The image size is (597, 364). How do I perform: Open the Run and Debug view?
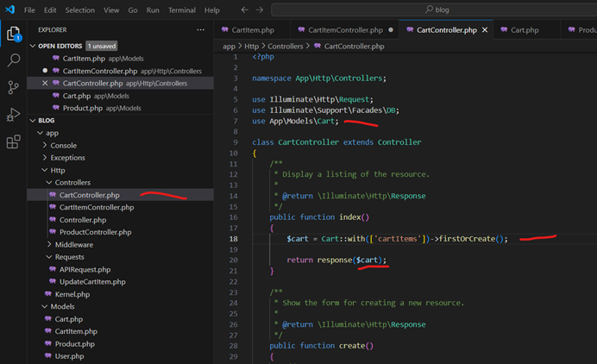point(14,115)
